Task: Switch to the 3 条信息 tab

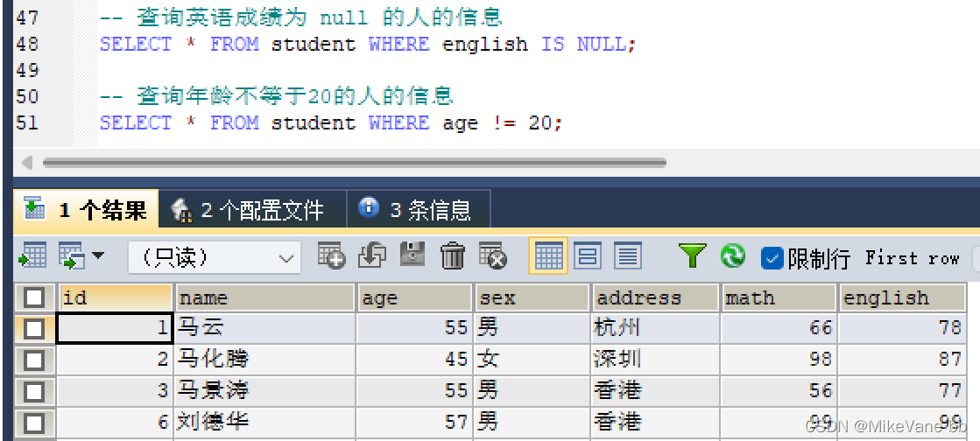Action: [x=419, y=209]
